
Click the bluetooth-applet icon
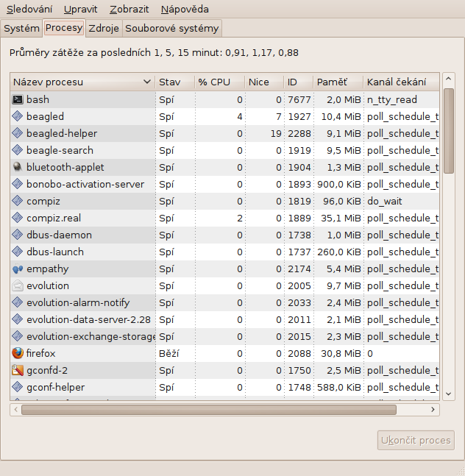click(18, 167)
